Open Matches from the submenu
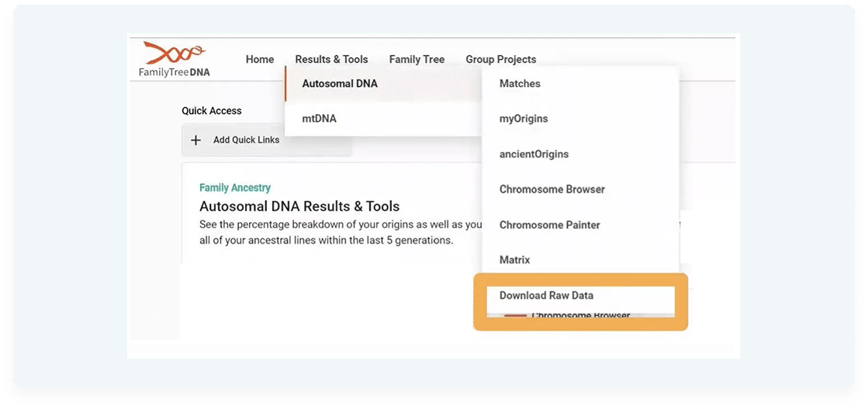 [520, 84]
